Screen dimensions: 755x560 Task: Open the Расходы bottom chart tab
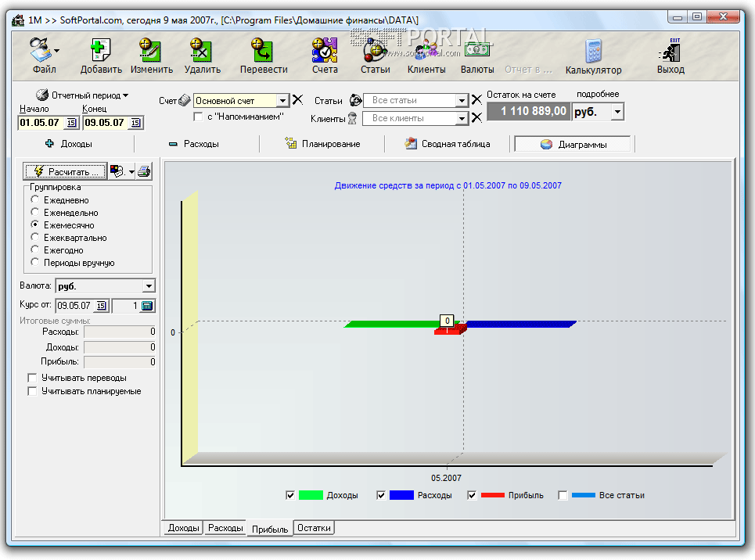pyautogui.click(x=225, y=528)
